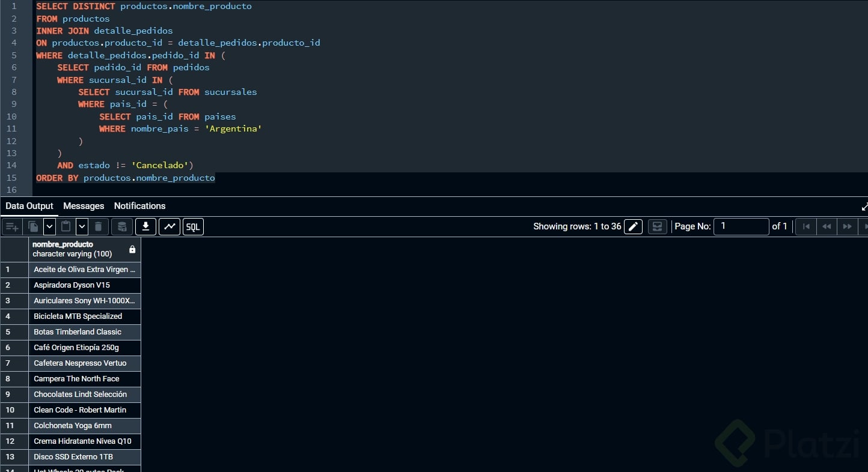This screenshot has width=868, height=472.
Task: Click the 'Cancelado' string in the query
Action: [160, 165]
